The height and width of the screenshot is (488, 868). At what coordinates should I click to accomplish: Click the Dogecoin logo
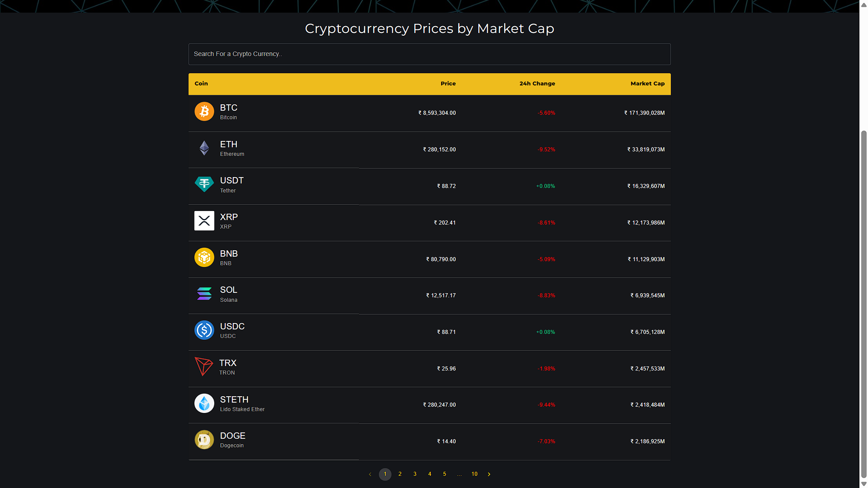[204, 440]
